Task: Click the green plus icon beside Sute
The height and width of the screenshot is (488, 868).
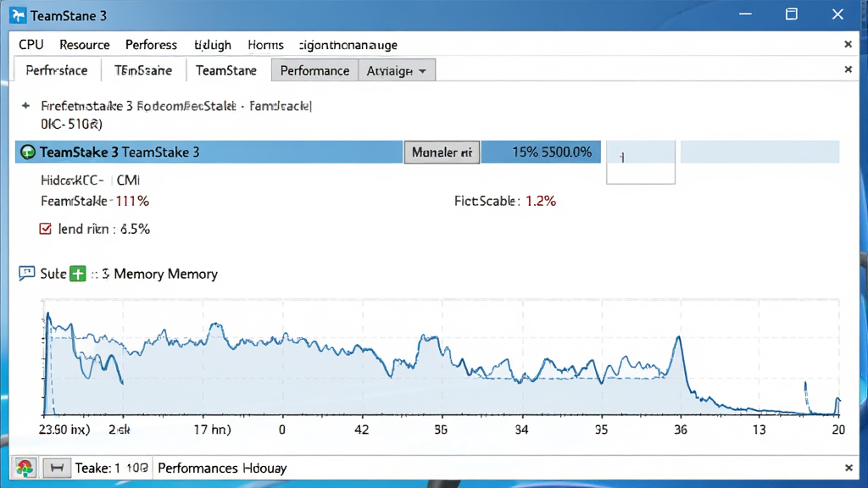Action: (78, 274)
